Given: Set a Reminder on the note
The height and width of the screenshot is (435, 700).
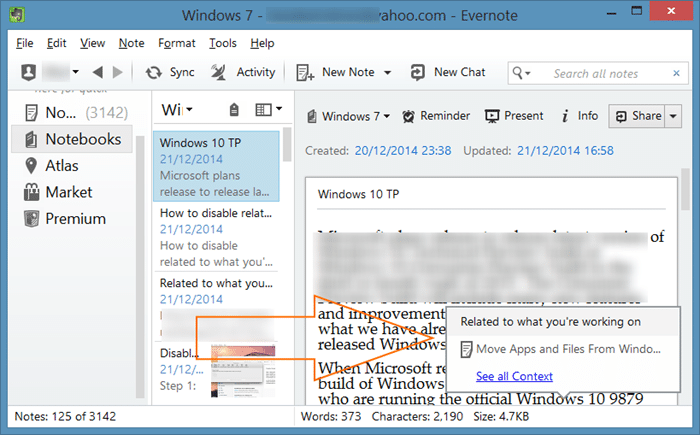Looking at the screenshot, I should point(435,116).
